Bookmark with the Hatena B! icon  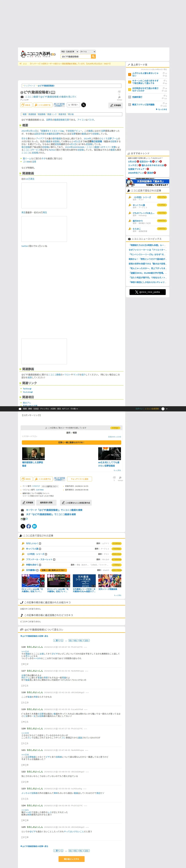[x=34, y=526]
